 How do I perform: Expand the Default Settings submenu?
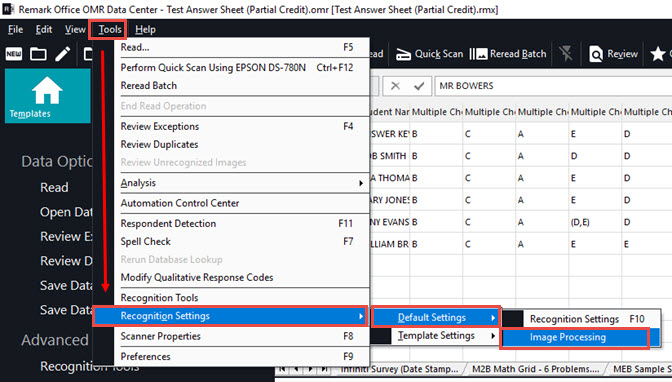[435, 318]
